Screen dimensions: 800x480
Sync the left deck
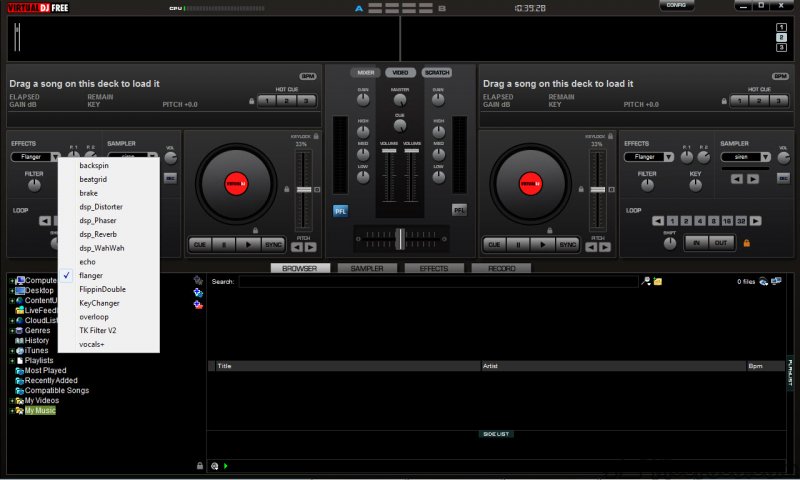point(273,244)
